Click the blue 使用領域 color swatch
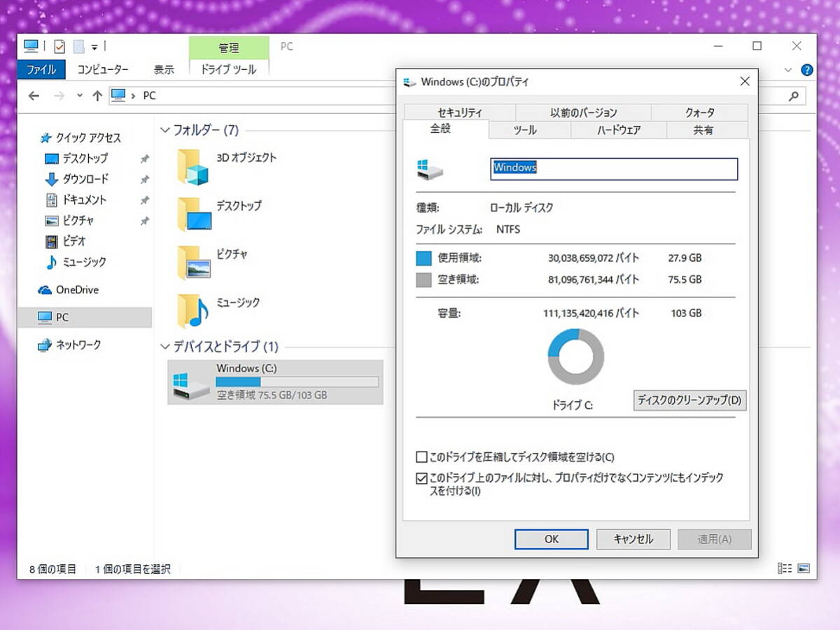Viewport: 840px width, 630px height. pyautogui.click(x=423, y=258)
